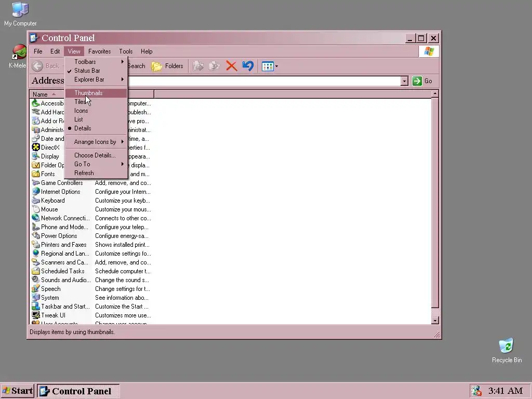Click Refresh in the View menu
532x399 pixels.
[96, 173]
